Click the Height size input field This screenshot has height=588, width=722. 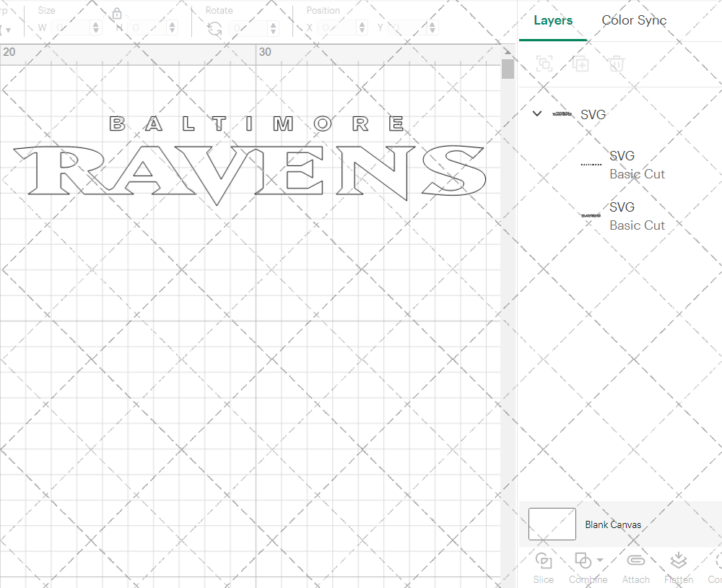click(147, 27)
